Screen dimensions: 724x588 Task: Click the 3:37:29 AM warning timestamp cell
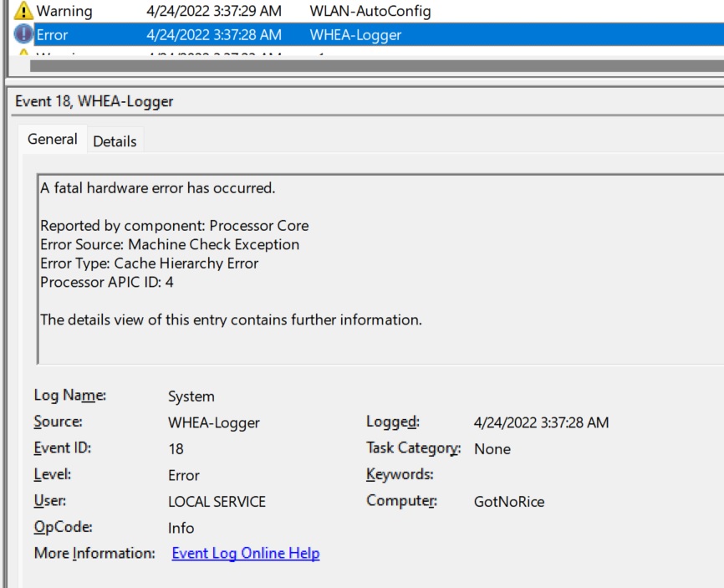pos(213,12)
